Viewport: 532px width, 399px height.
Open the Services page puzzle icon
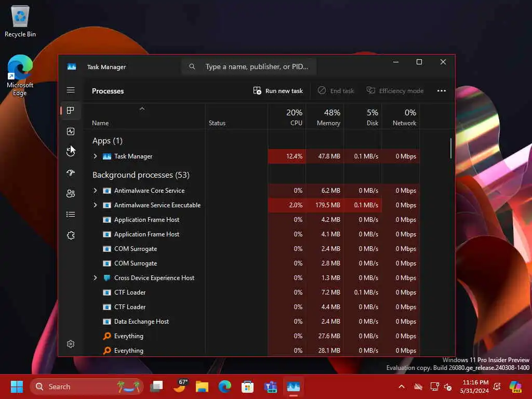[x=71, y=235]
